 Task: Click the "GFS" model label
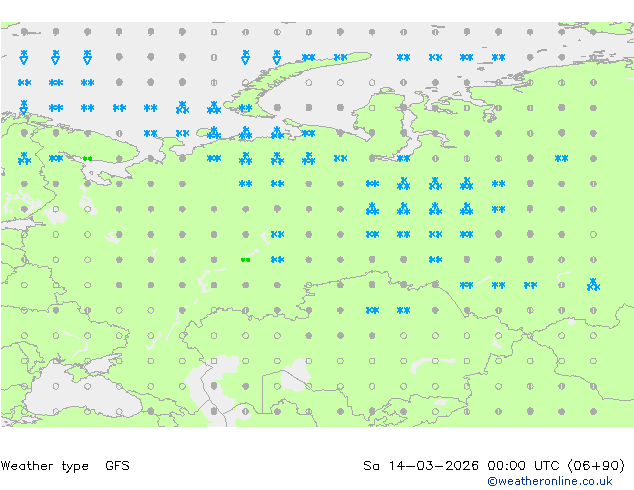(x=117, y=466)
